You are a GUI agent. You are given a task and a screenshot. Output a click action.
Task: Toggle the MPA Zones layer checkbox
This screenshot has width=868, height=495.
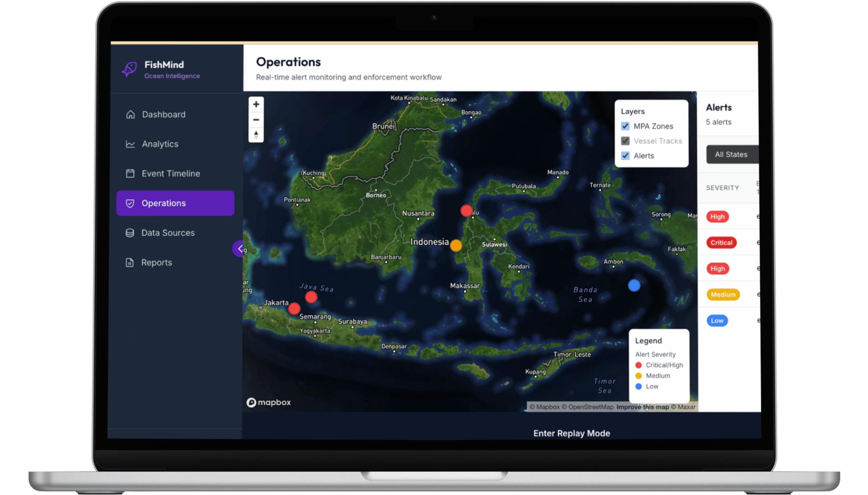point(625,126)
